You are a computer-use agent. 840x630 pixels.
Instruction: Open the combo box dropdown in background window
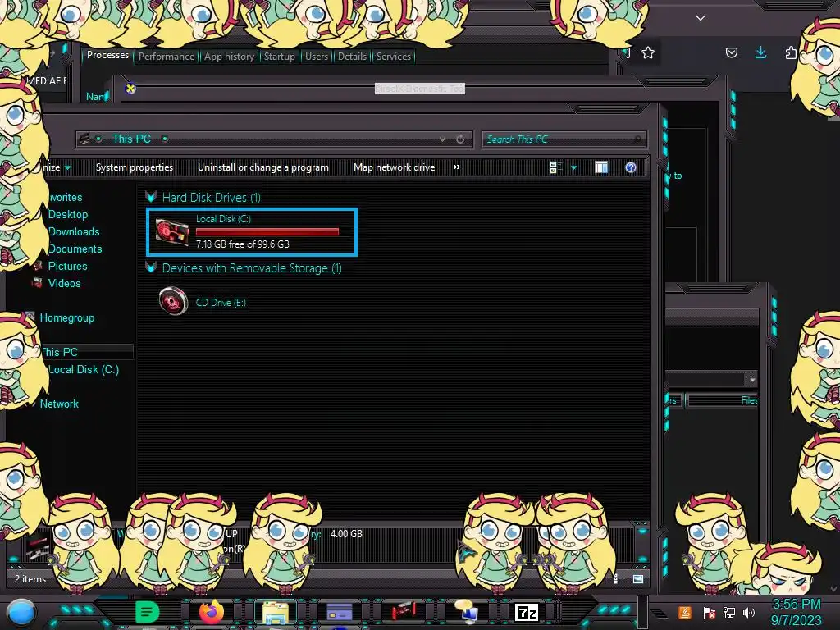(753, 379)
